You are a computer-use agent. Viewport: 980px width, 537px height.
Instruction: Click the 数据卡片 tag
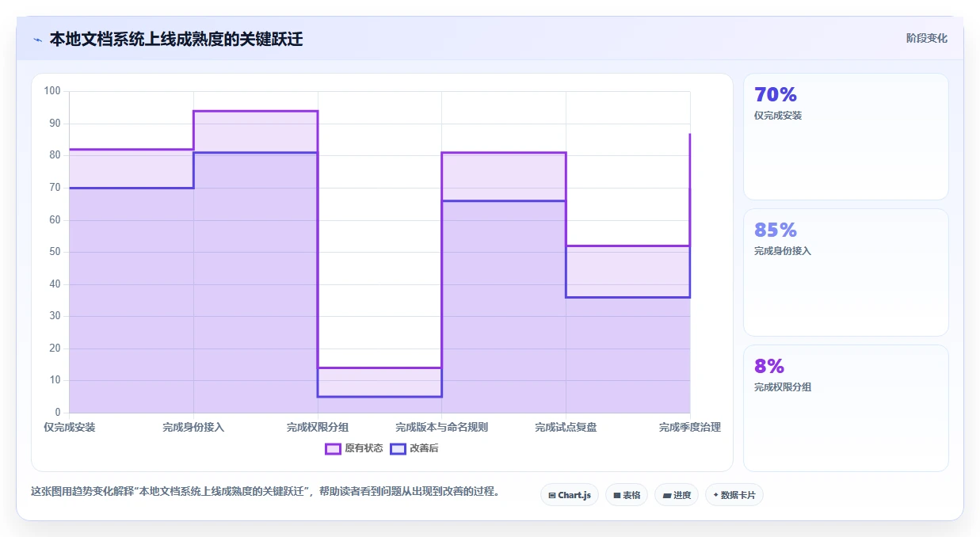(734, 495)
